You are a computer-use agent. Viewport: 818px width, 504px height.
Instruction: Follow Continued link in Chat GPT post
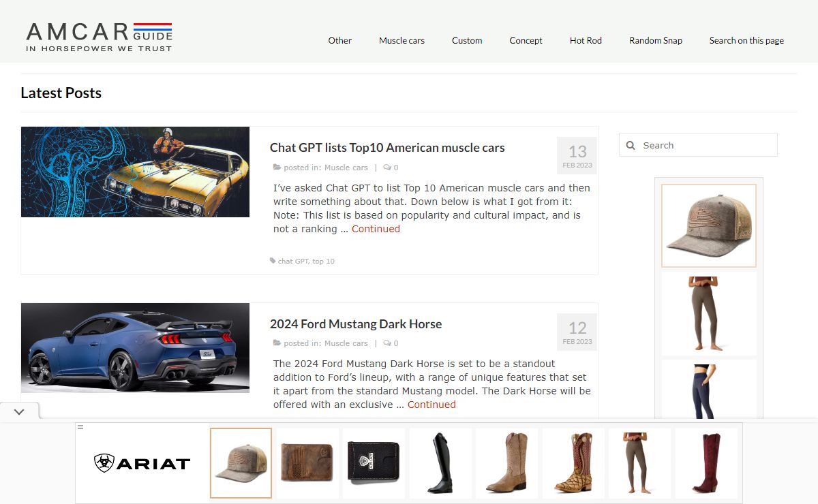[376, 229]
